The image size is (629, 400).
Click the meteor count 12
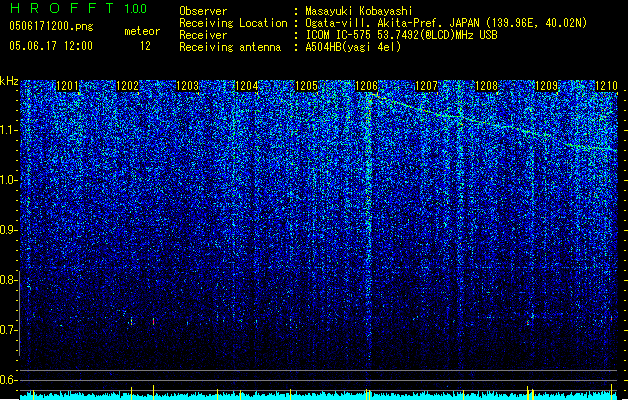tap(145, 46)
